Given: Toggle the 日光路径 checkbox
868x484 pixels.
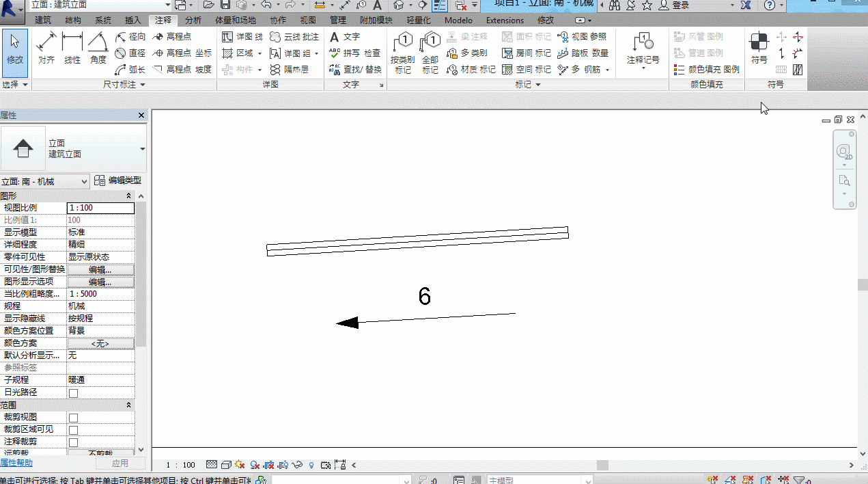Looking at the screenshot, I should [73, 393].
